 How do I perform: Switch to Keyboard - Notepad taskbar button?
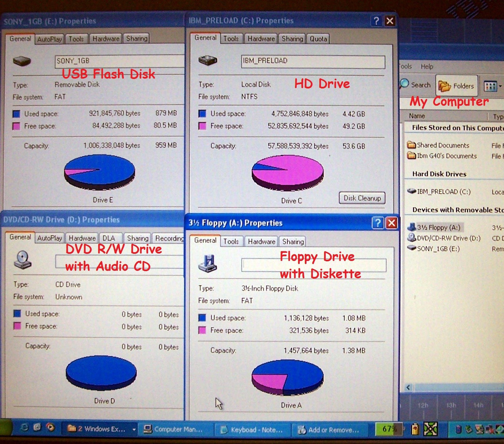point(252,430)
